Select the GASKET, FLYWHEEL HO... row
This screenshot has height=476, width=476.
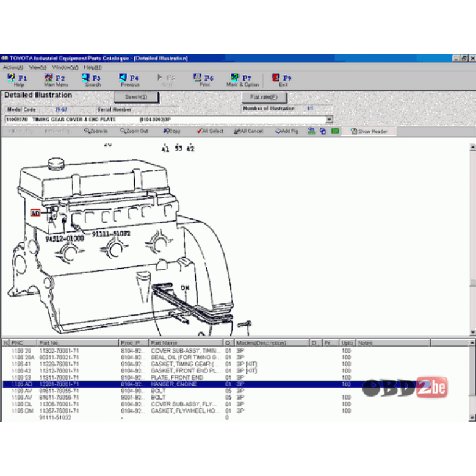tap(236, 411)
